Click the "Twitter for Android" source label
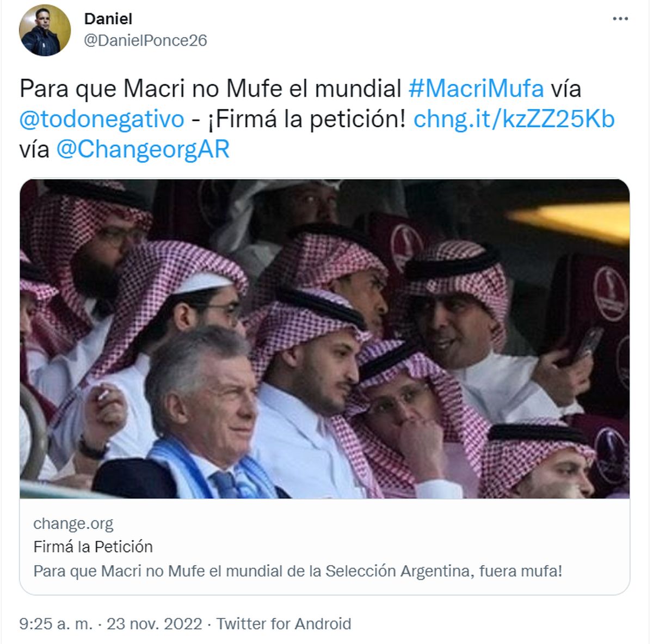The height and width of the screenshot is (644, 653). (x=284, y=624)
